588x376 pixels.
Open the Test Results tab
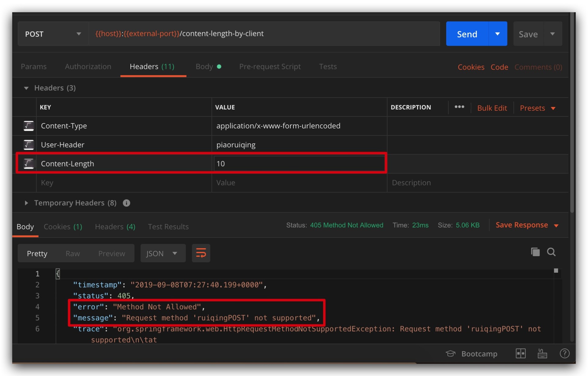coord(168,227)
